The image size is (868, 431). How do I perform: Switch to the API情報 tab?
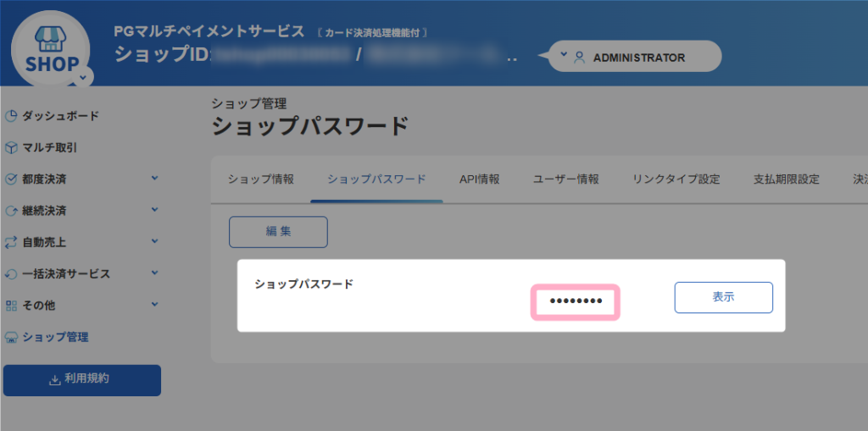(479, 180)
